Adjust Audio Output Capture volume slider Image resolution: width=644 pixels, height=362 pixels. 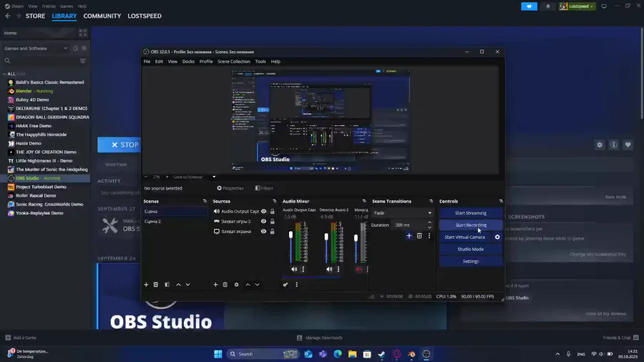tap(291, 235)
